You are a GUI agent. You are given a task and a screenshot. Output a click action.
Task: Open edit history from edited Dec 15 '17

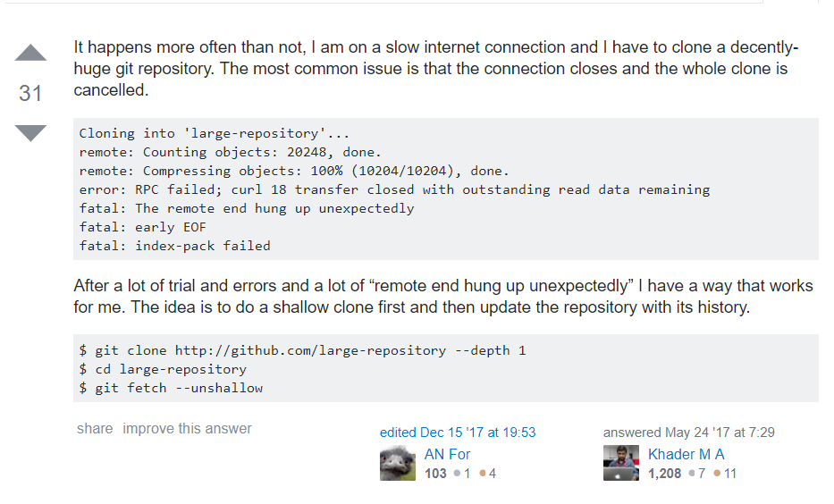(x=458, y=433)
